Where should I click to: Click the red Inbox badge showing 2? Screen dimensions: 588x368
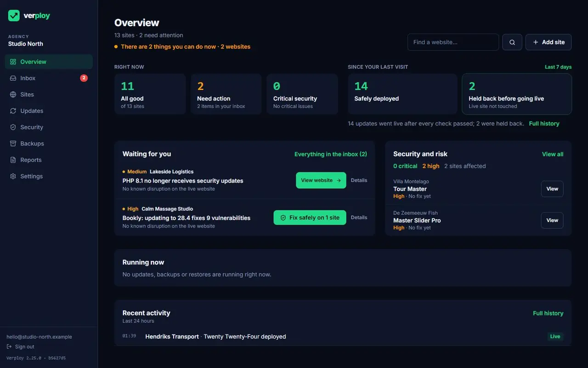point(84,78)
